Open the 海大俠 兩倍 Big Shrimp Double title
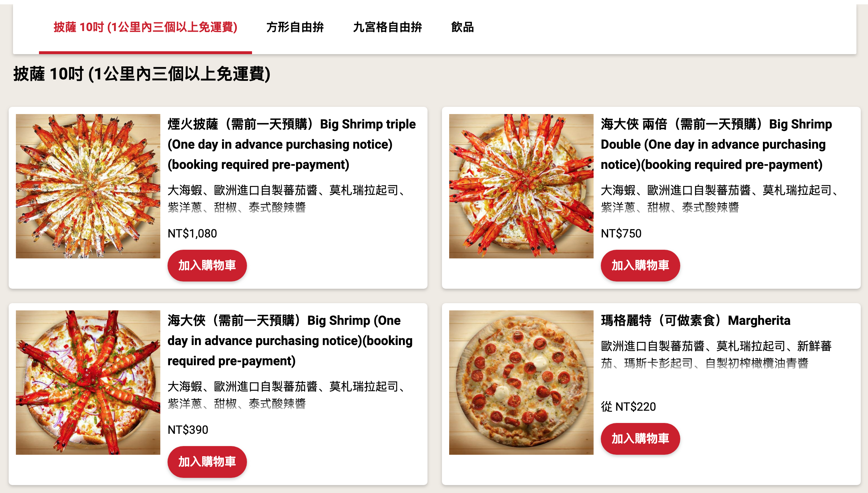 (717, 144)
